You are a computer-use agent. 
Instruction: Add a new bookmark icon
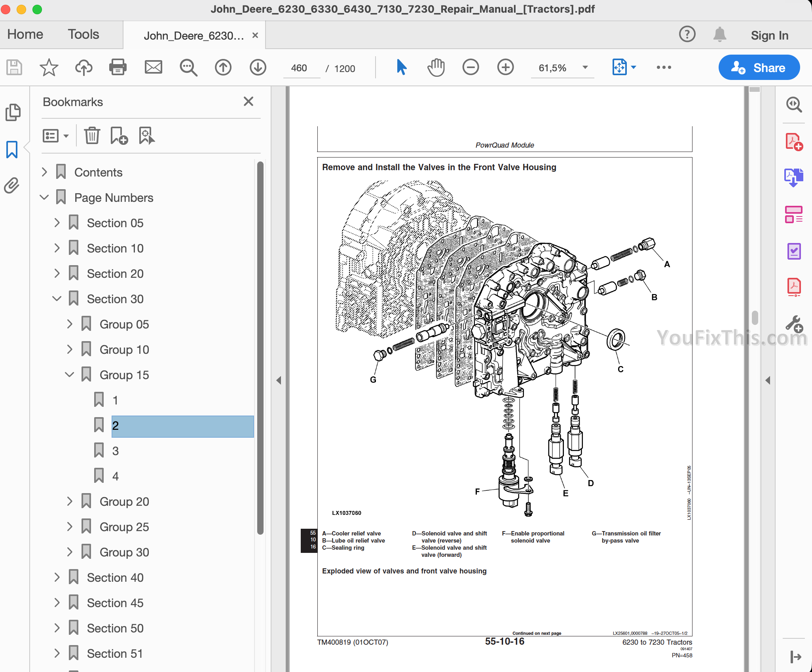coord(119,136)
